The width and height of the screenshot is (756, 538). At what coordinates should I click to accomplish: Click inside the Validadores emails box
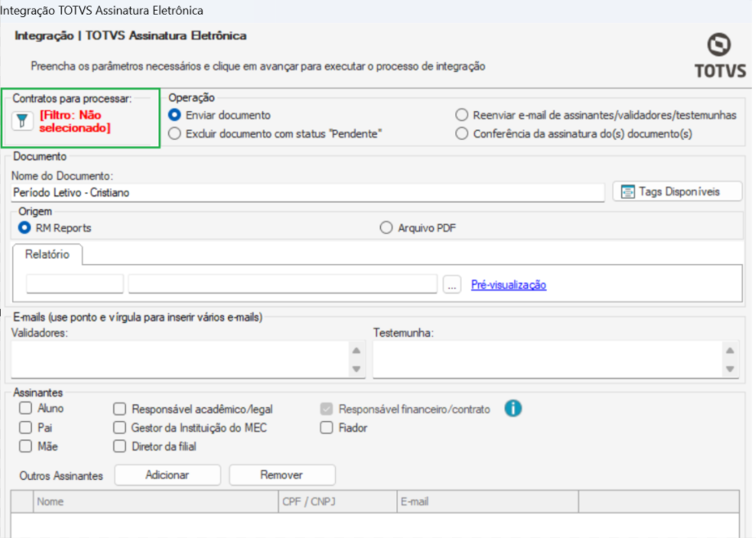(x=180, y=360)
